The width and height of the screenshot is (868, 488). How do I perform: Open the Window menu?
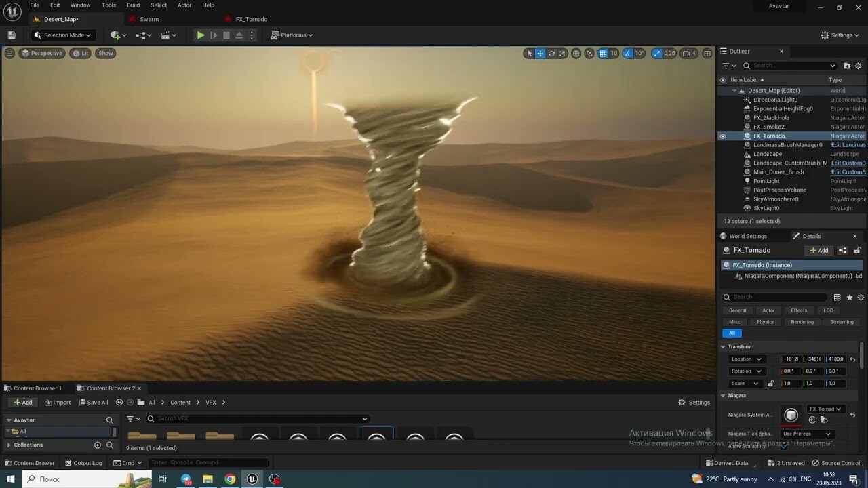pyautogui.click(x=81, y=5)
